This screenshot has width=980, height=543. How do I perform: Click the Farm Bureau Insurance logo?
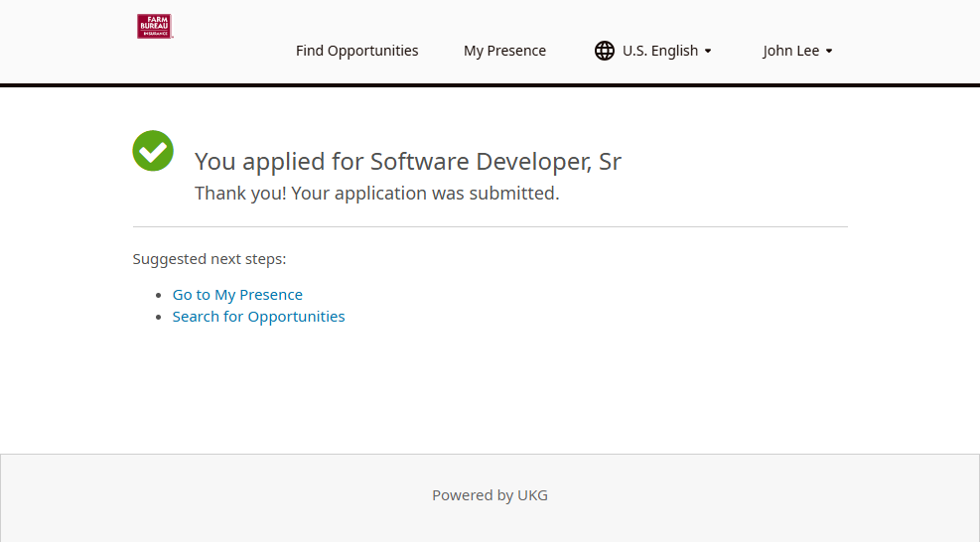coord(155,27)
